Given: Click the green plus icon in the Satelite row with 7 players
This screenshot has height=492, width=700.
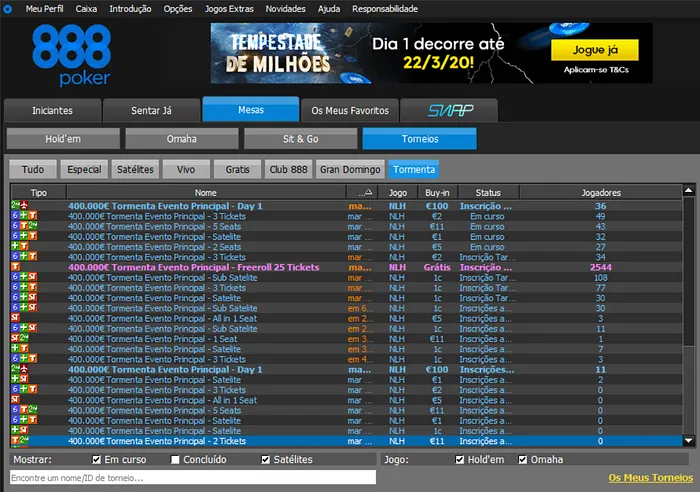Looking at the screenshot, I should coord(15,349).
